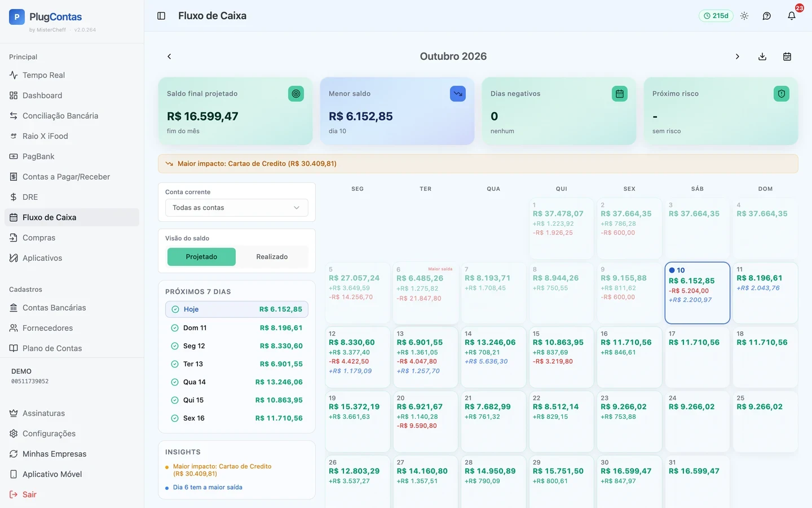Click the Menor saldo card
This screenshot has width=812, height=508.
tap(397, 111)
